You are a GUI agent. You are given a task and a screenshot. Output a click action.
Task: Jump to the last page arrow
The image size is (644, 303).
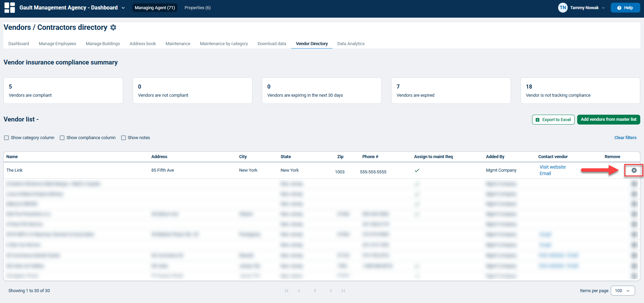click(343, 291)
